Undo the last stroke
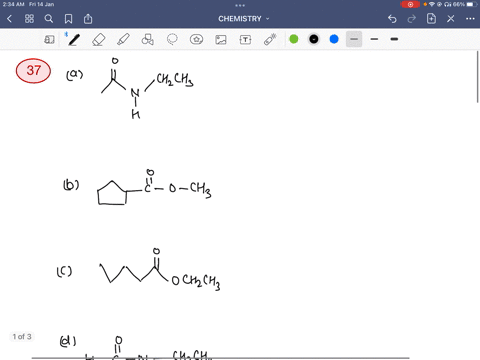Image resolution: width=480 pixels, height=360 pixels. point(392,19)
